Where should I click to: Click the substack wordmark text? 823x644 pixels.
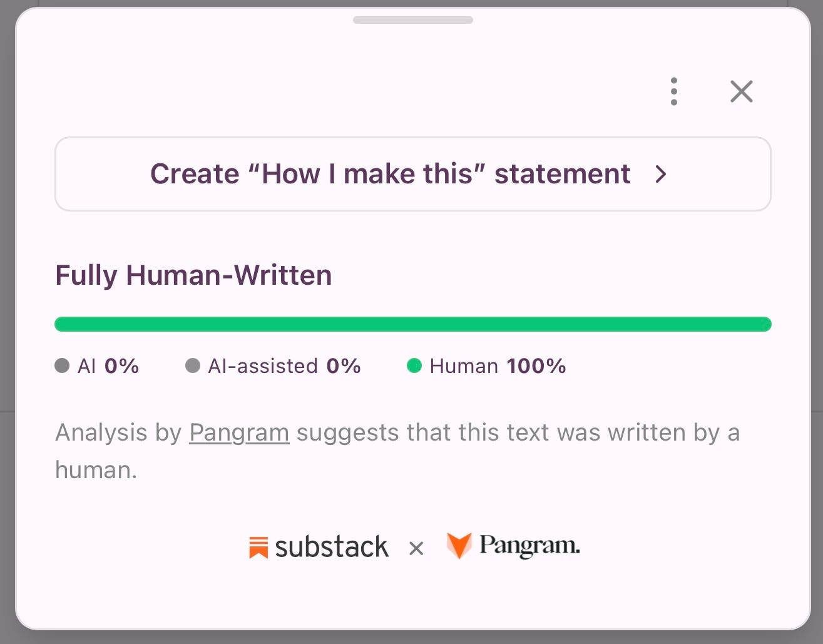pos(332,547)
